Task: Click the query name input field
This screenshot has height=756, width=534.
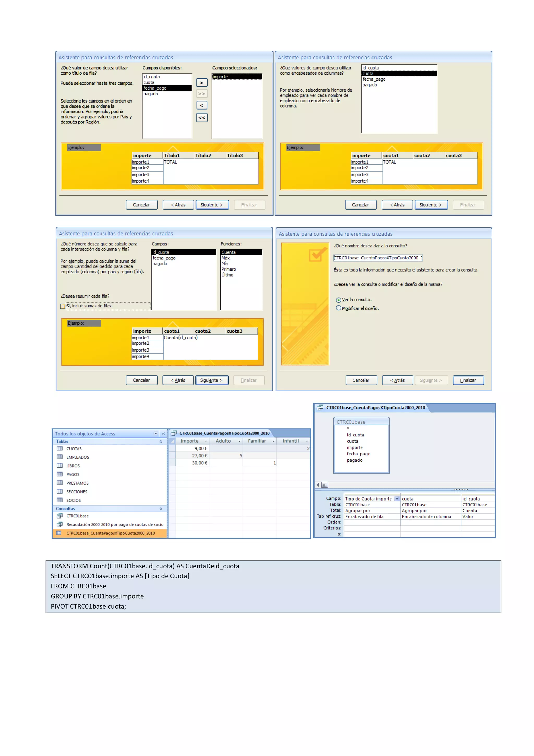Action: pyautogui.click(x=378, y=258)
